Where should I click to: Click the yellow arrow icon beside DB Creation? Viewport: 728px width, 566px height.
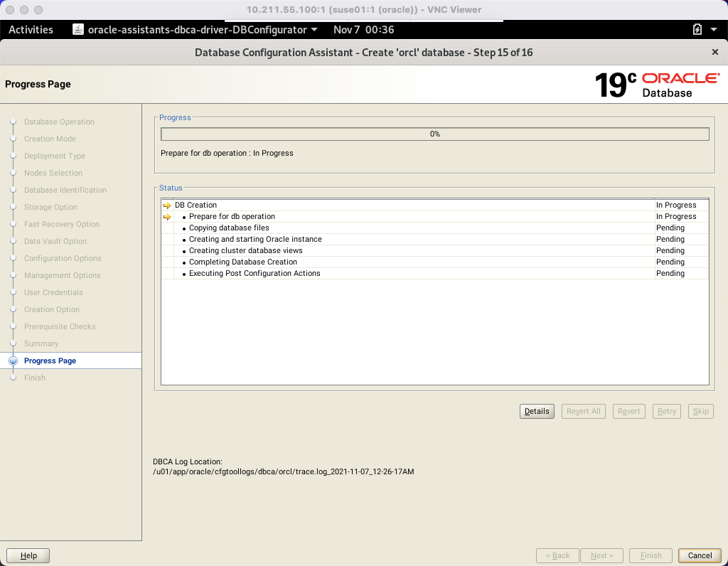(167, 205)
